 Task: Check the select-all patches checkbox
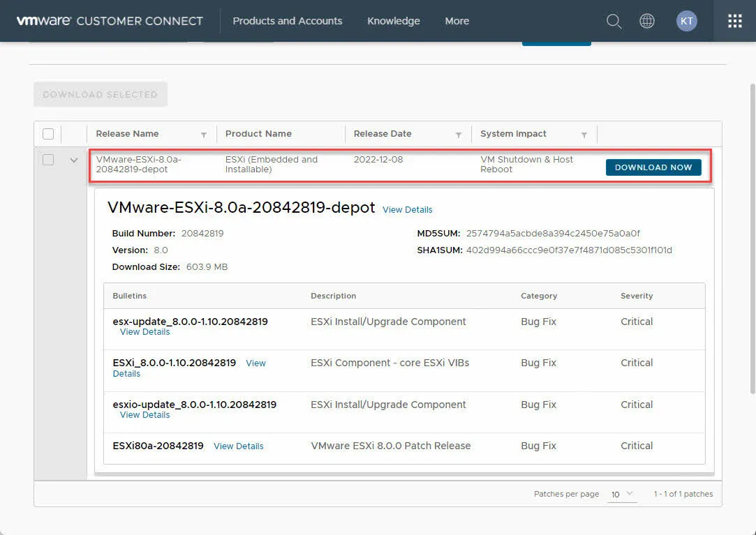coord(47,133)
